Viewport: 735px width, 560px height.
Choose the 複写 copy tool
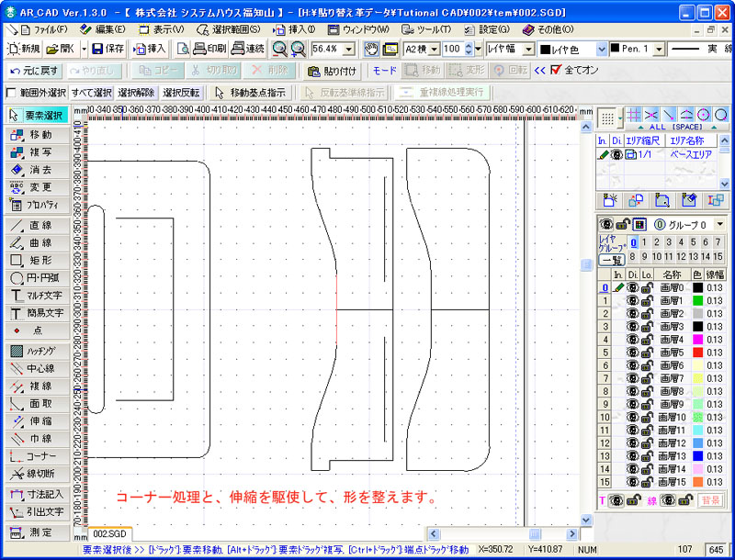[38, 152]
